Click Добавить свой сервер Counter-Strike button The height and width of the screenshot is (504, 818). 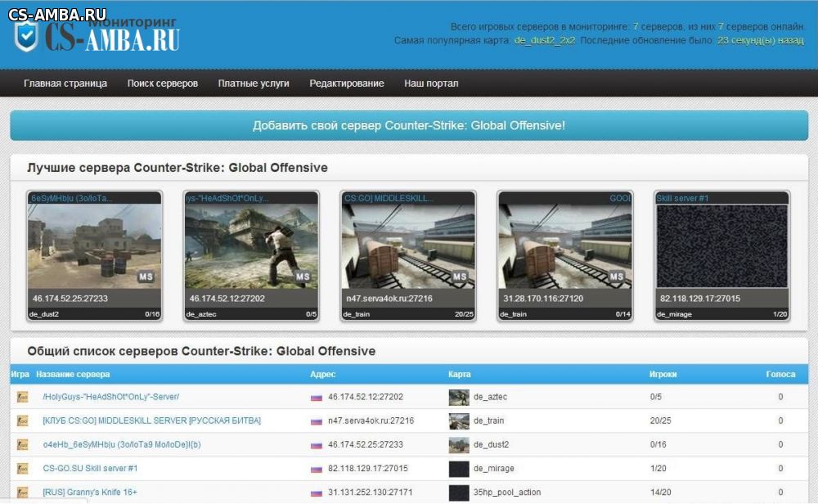(409, 125)
